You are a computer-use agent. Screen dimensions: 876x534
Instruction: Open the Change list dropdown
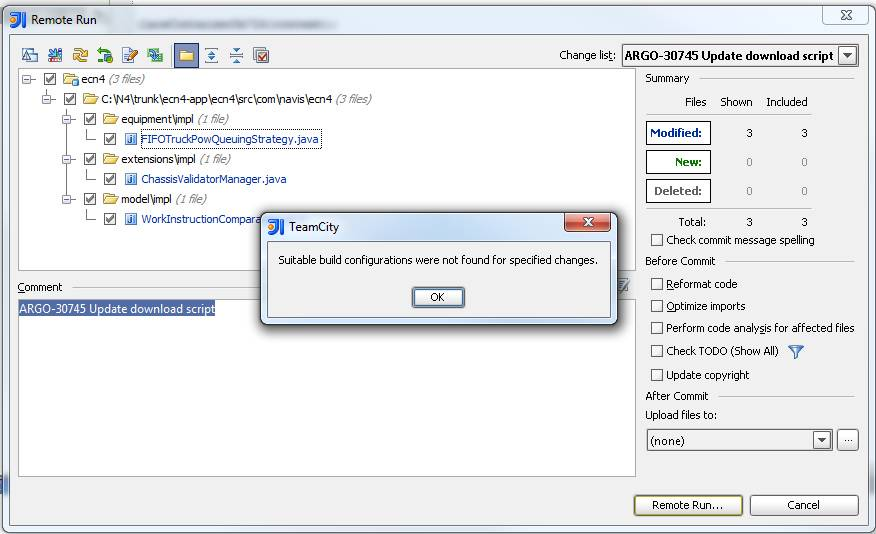pyautogui.click(x=848, y=55)
